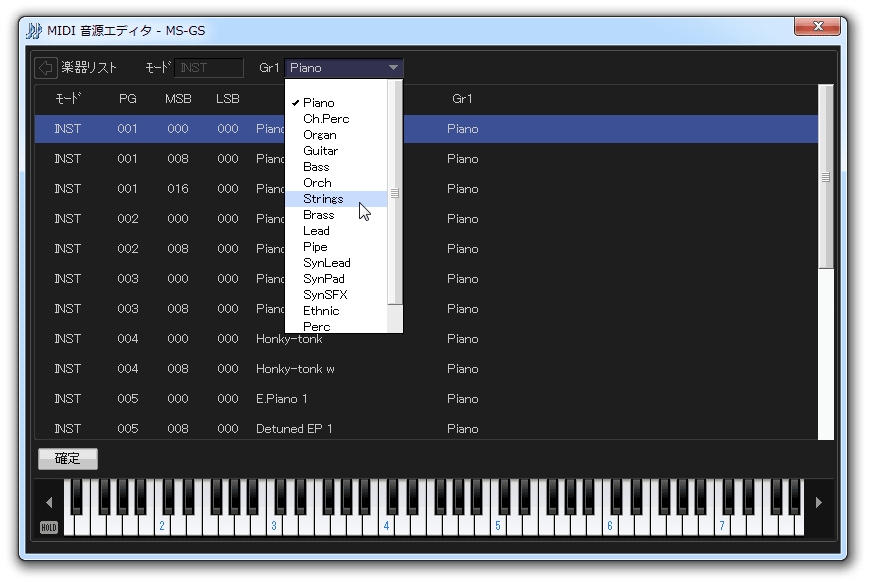Select Piano in the Gr1 dropdown list
The height and width of the screenshot is (582, 869).
tap(336, 103)
